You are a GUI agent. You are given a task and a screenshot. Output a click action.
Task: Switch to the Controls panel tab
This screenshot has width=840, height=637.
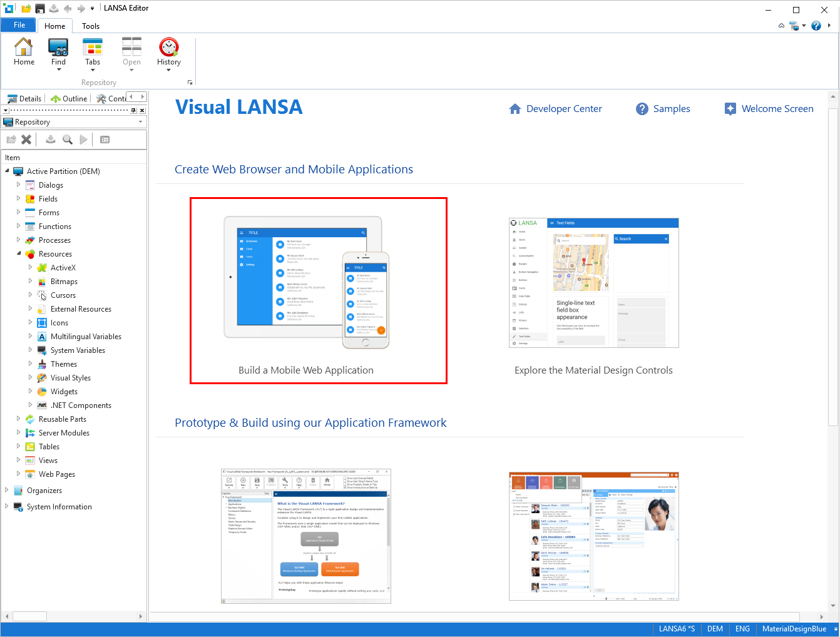(x=111, y=99)
